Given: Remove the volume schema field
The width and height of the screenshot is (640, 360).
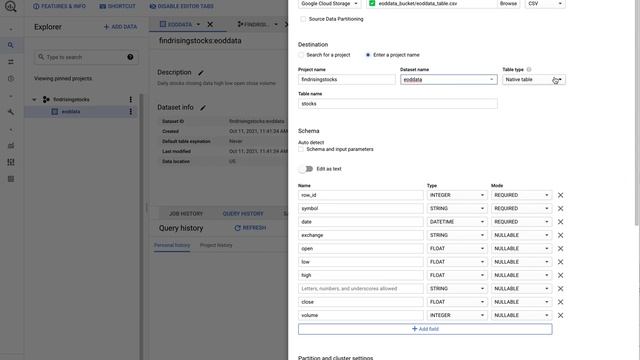Looking at the screenshot, I should point(560,316).
